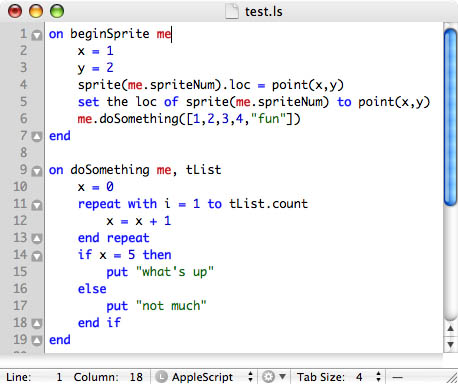Collapse fold arrow on line 9
The image size is (458, 384).
[37, 171]
